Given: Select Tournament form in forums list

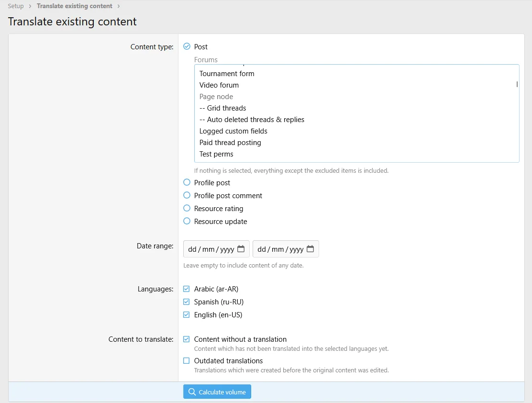Looking at the screenshot, I should (356, 74).
